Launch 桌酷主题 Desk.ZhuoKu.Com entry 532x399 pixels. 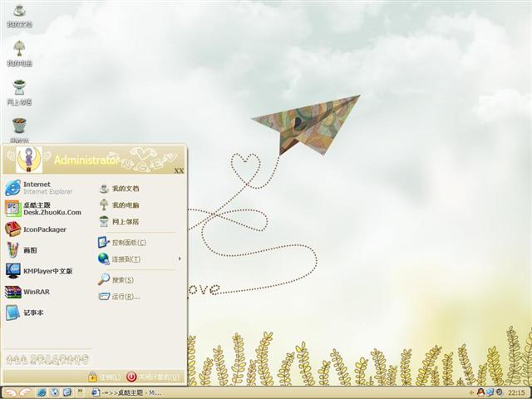pos(43,209)
